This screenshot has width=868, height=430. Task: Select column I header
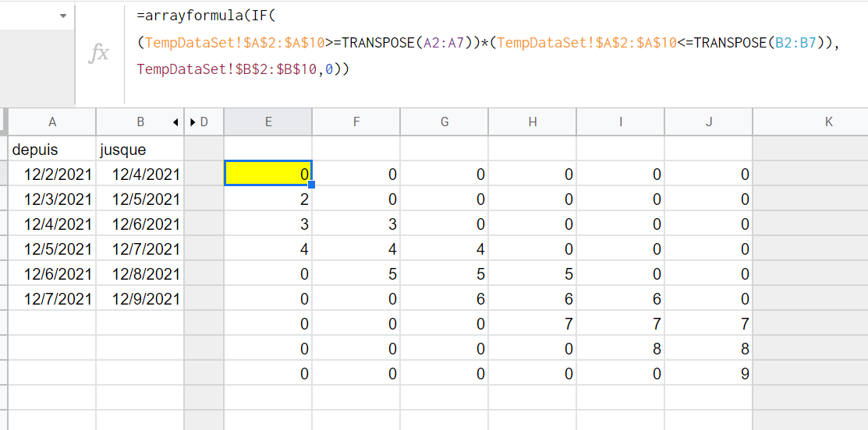(x=620, y=122)
